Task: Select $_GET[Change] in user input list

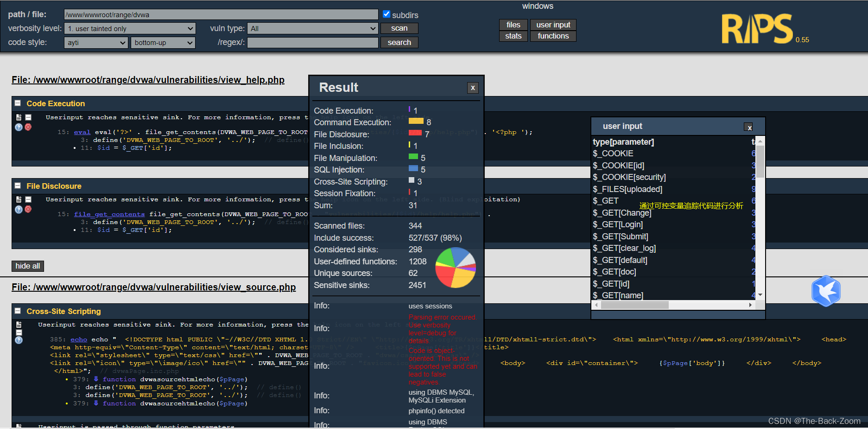Action: (622, 213)
